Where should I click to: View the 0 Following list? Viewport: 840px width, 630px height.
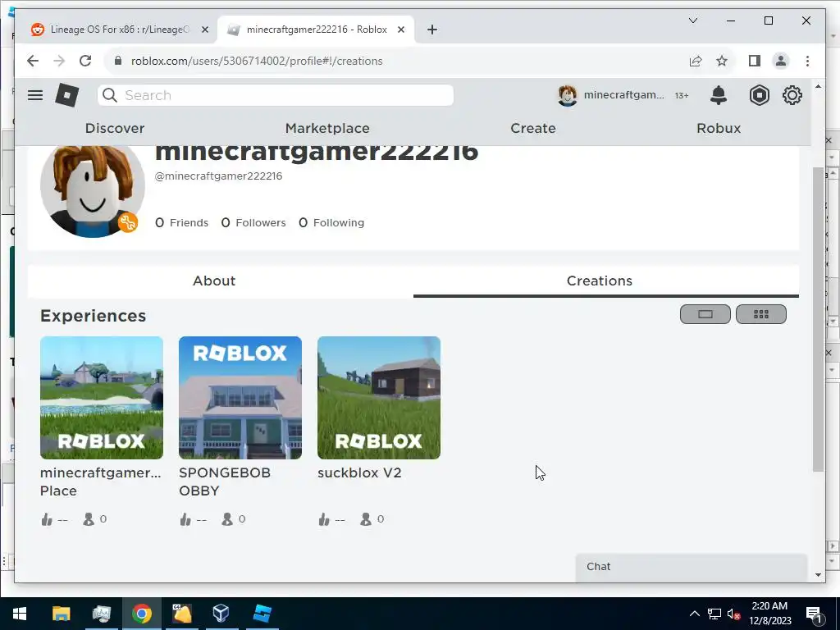pyautogui.click(x=331, y=223)
